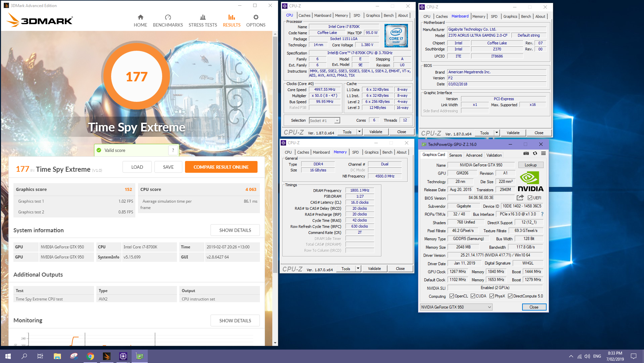Click scrollbar down arrow in 3DMark
This screenshot has height=363, width=644.
(x=275, y=343)
